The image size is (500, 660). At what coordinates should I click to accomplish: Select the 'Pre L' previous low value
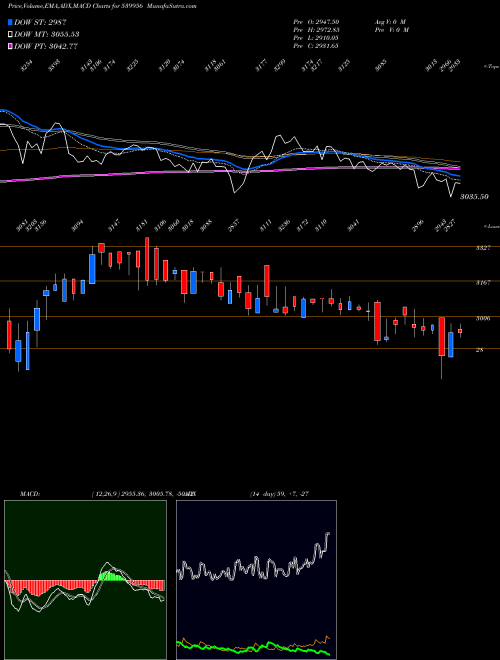coord(316,38)
